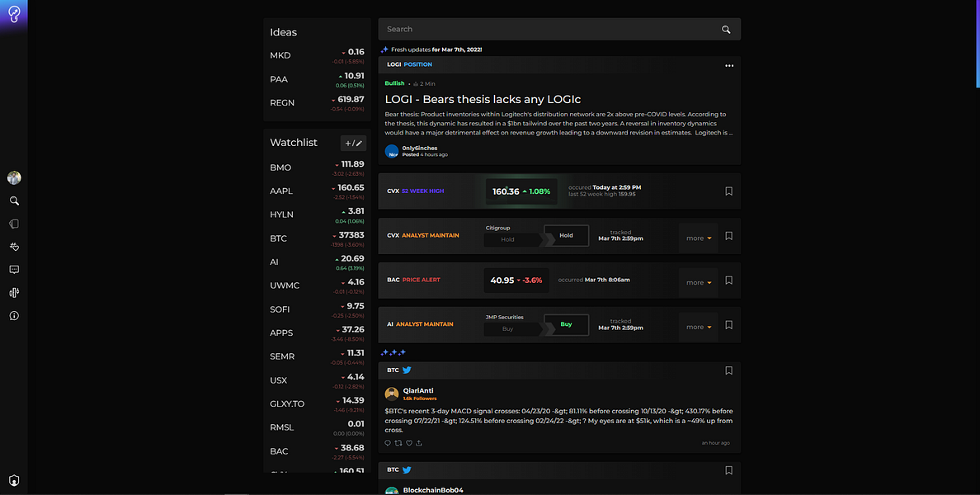Click the Hold rating box from Citigroup
Screen dimensions: 980x495
point(566,236)
